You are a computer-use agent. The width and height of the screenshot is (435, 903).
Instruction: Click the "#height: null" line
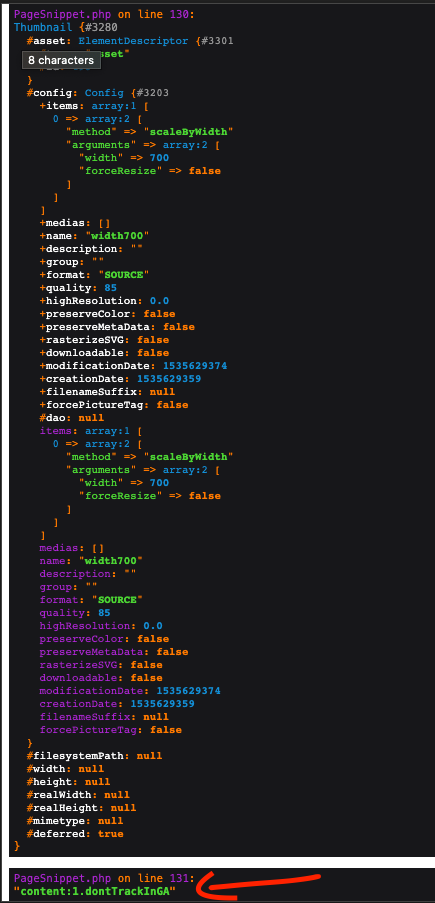pos(69,782)
